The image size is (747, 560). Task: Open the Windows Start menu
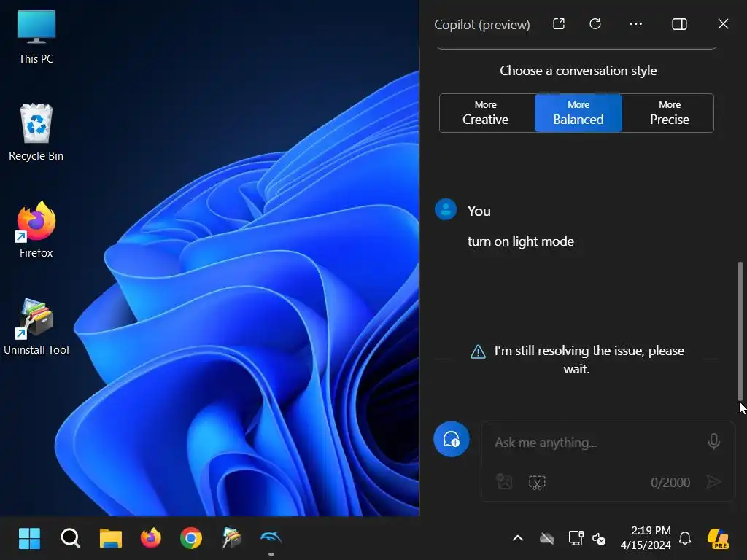click(x=29, y=539)
